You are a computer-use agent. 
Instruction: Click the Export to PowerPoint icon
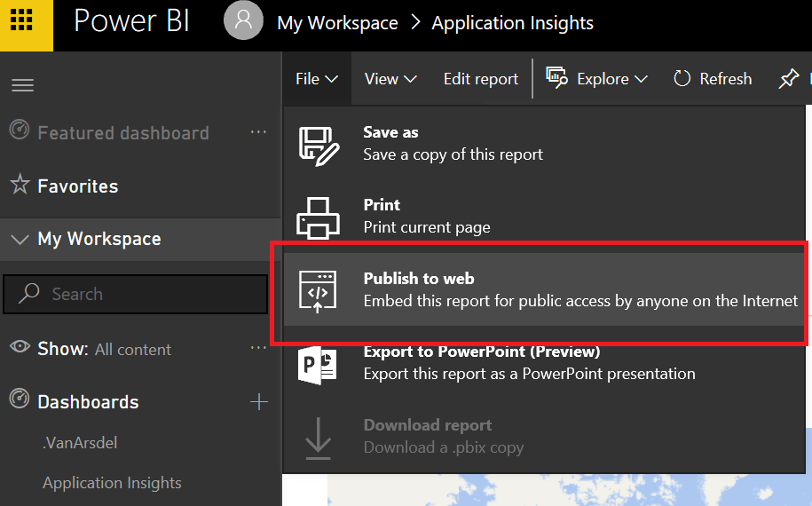(x=318, y=364)
